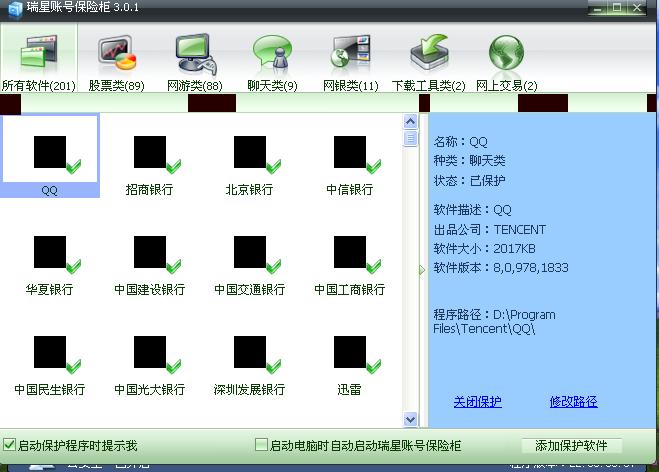The height and width of the screenshot is (472, 659).
Task: Click the scrollbar down arrow
Action: point(410,419)
